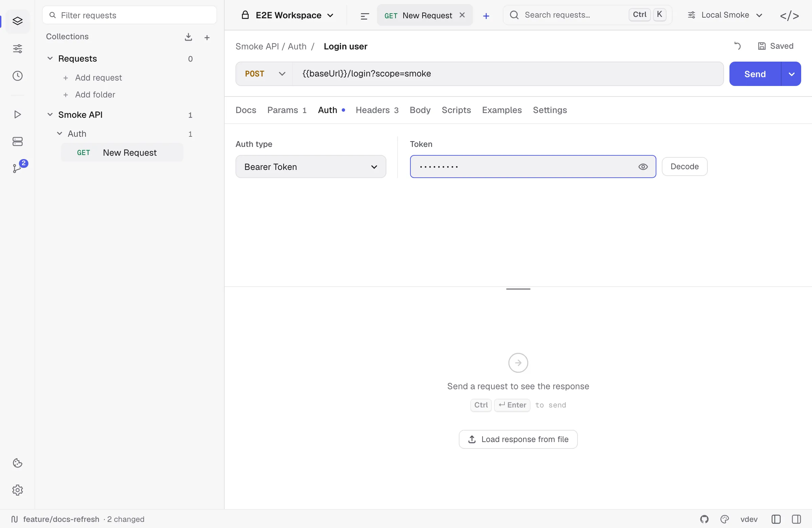Open the History clock icon
The height and width of the screenshot is (528, 812).
click(17, 76)
